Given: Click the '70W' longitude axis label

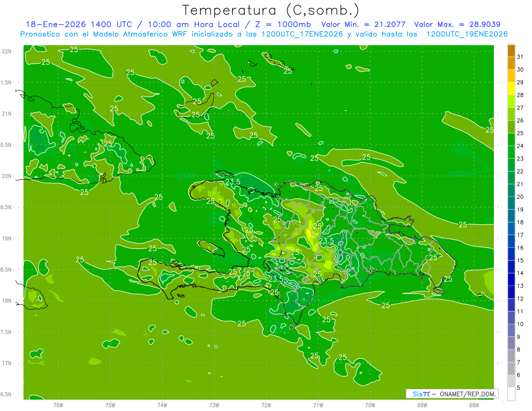Looking at the screenshot, I should tap(370, 404).
